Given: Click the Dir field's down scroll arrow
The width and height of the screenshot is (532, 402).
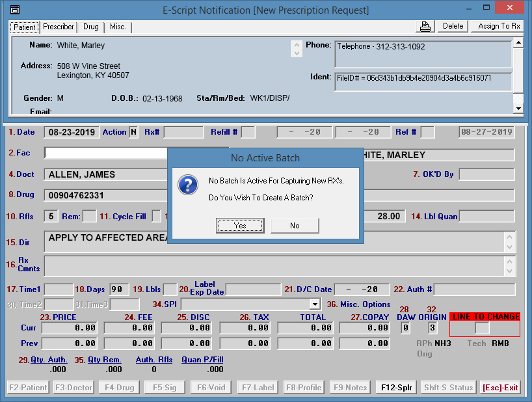Looking at the screenshot, I should (x=510, y=247).
